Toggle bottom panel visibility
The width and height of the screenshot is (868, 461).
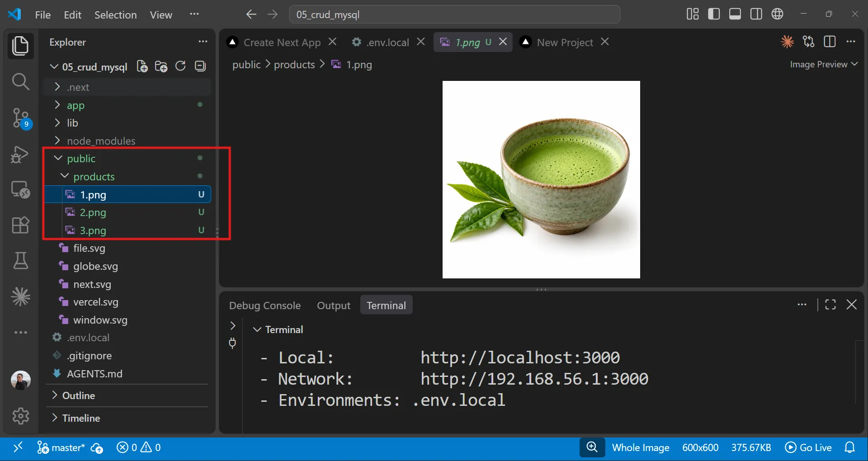tap(735, 14)
